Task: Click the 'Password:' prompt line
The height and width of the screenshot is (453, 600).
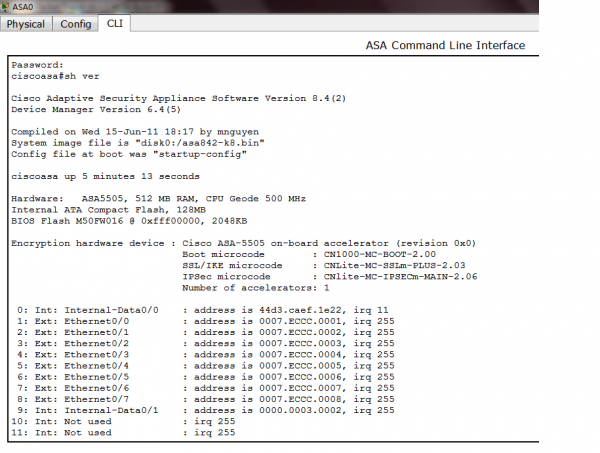Action: click(37, 65)
